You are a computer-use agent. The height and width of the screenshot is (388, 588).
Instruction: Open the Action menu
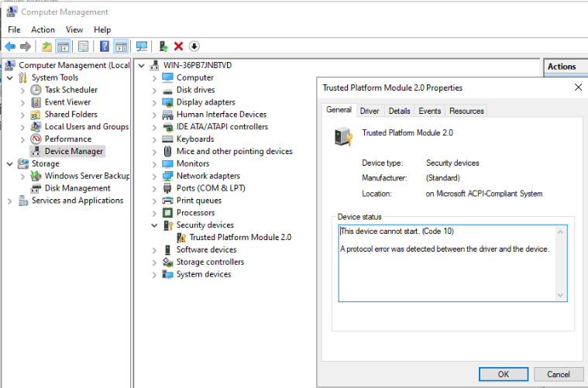pos(43,29)
